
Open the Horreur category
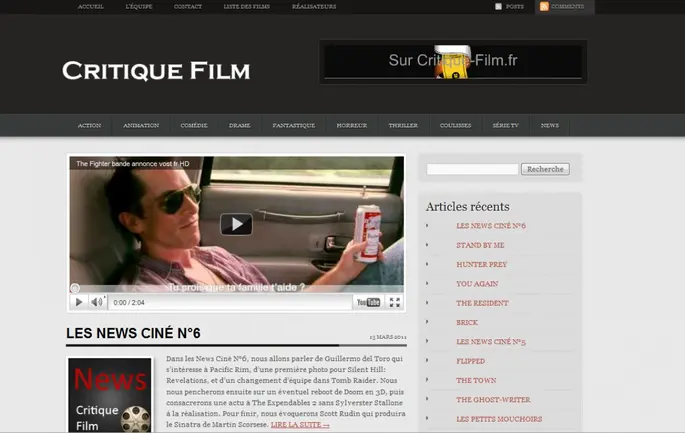(x=351, y=126)
